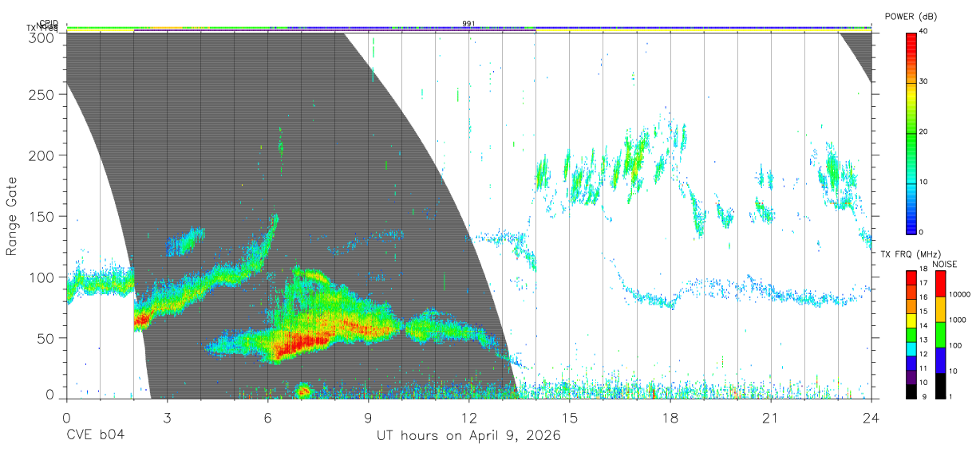980x452 pixels.
Task: Click the '300' Range Gate tick label
Action: [42, 37]
